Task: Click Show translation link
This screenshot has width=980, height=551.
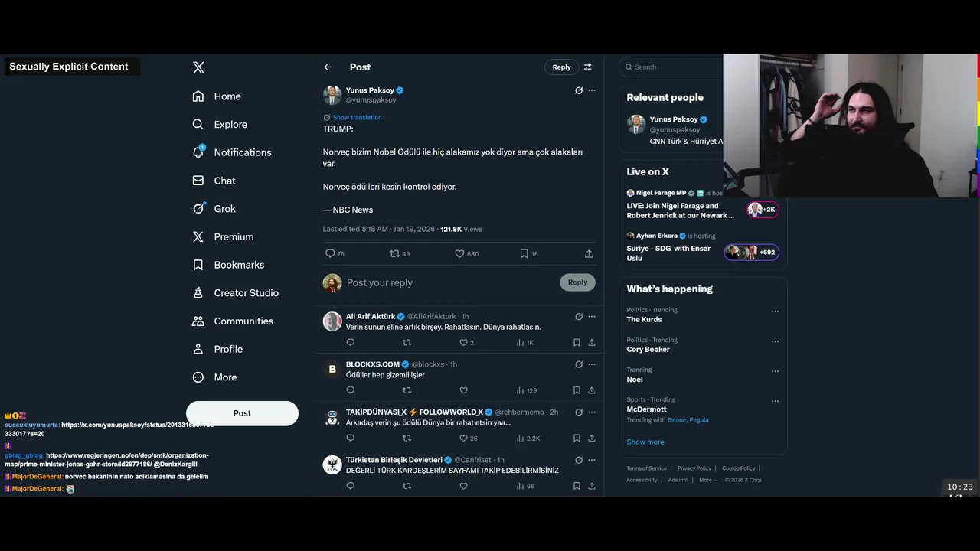Action: (x=357, y=118)
